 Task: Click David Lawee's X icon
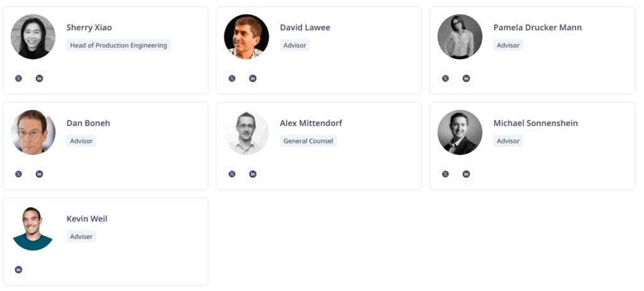click(232, 79)
